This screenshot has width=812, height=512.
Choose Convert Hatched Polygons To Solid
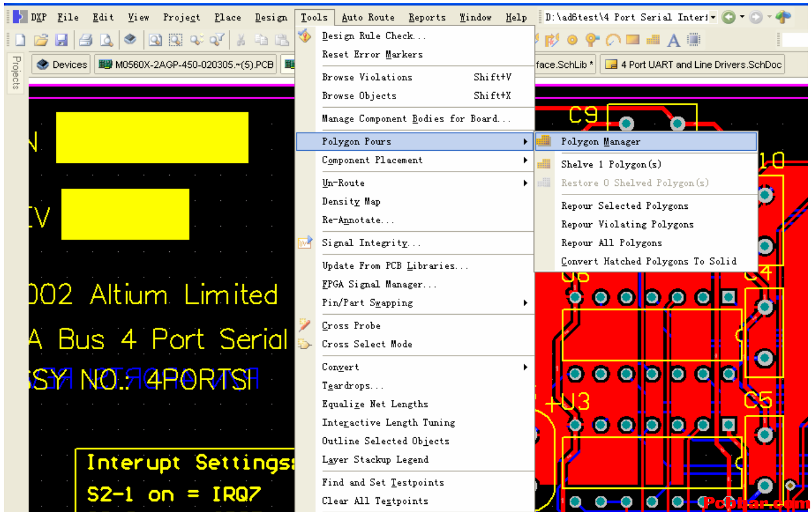click(646, 261)
